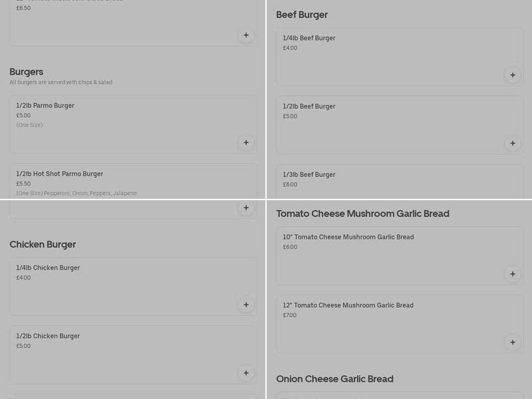Open the Onion Cheese Garlic Bread section
This screenshot has height=399, width=532.
335,379
